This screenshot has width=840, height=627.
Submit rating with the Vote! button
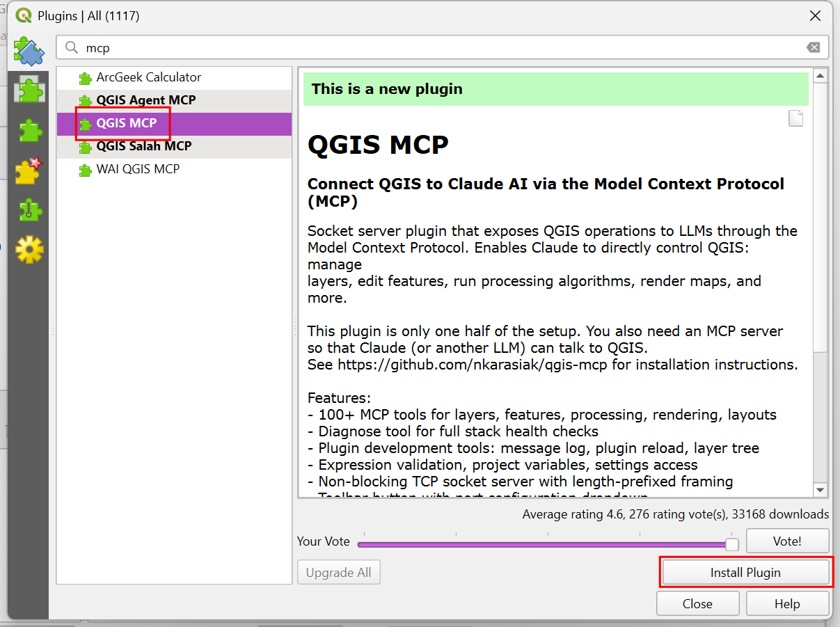click(x=787, y=541)
